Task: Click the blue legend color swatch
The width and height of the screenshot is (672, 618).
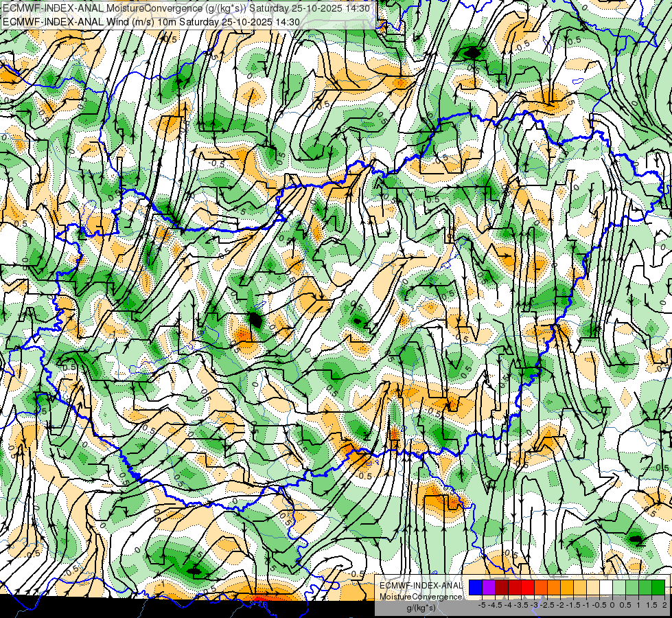Action: pos(476,588)
